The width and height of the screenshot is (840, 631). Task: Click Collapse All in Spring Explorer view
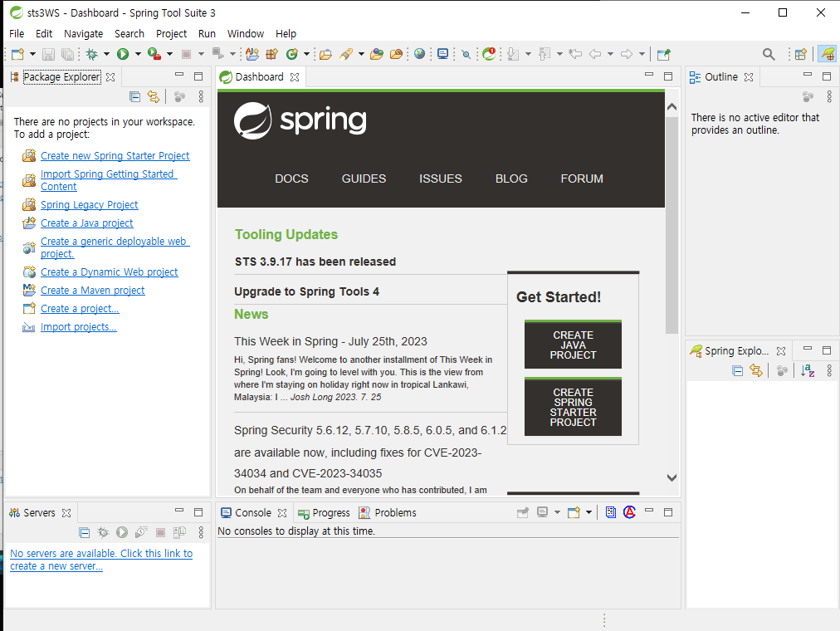(738, 370)
